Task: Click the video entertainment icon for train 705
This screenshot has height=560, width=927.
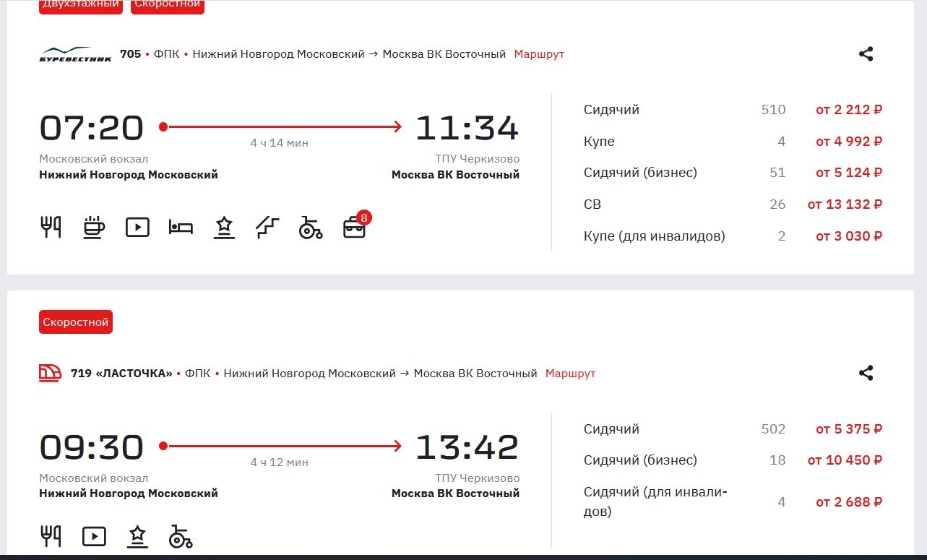Action: coord(137,227)
